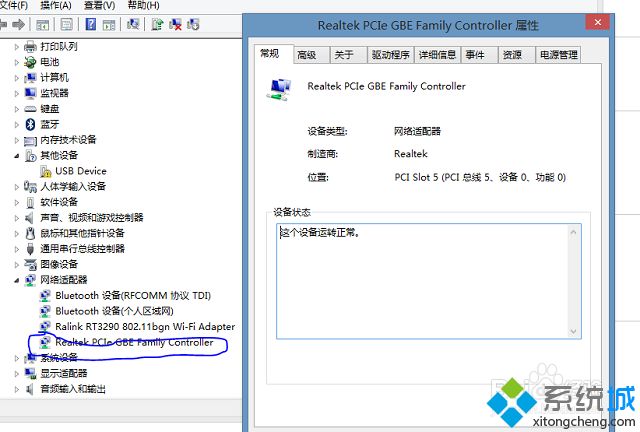Select Bluetooth 设备(RFCOMM 协议 TDI) item

coord(133,296)
